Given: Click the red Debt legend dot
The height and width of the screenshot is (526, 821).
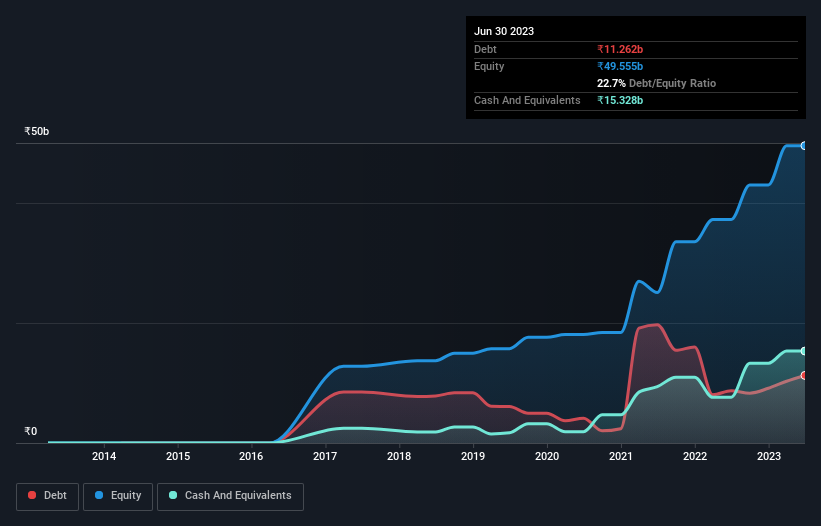Looking at the screenshot, I should pos(32,495).
